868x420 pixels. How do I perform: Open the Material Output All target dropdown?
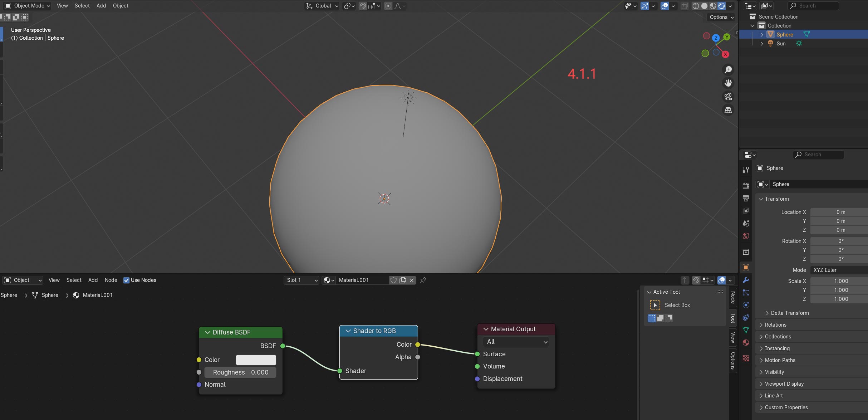516,342
